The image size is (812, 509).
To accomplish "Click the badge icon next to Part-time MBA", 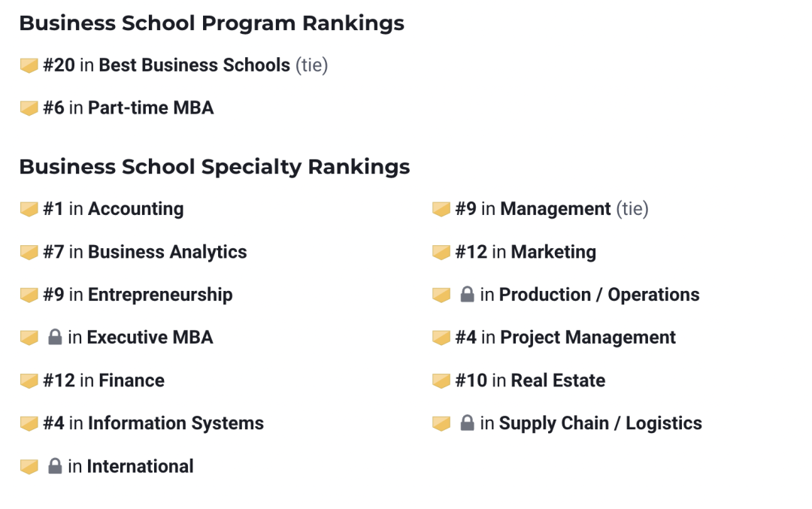I will (29, 108).
